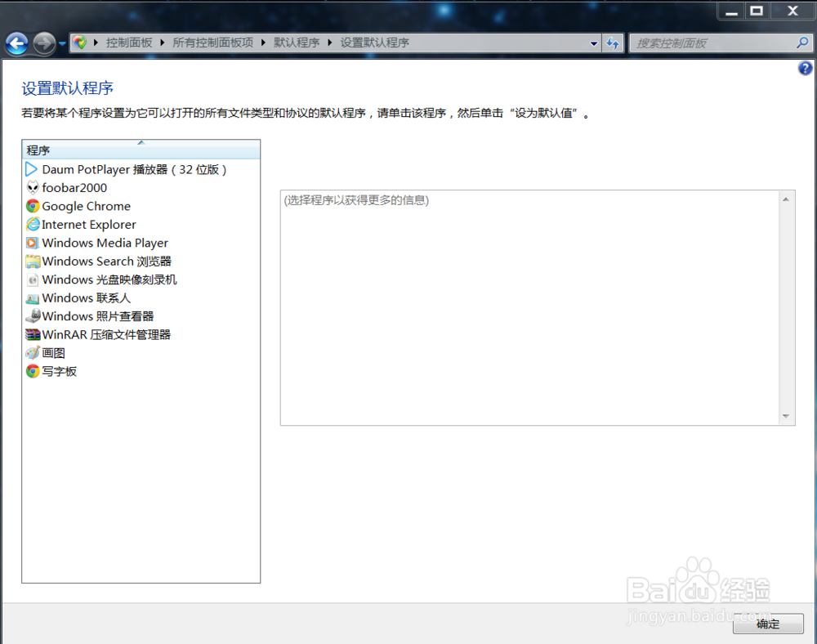This screenshot has width=817, height=644.
Task: Maximize the window
Action: [x=757, y=11]
